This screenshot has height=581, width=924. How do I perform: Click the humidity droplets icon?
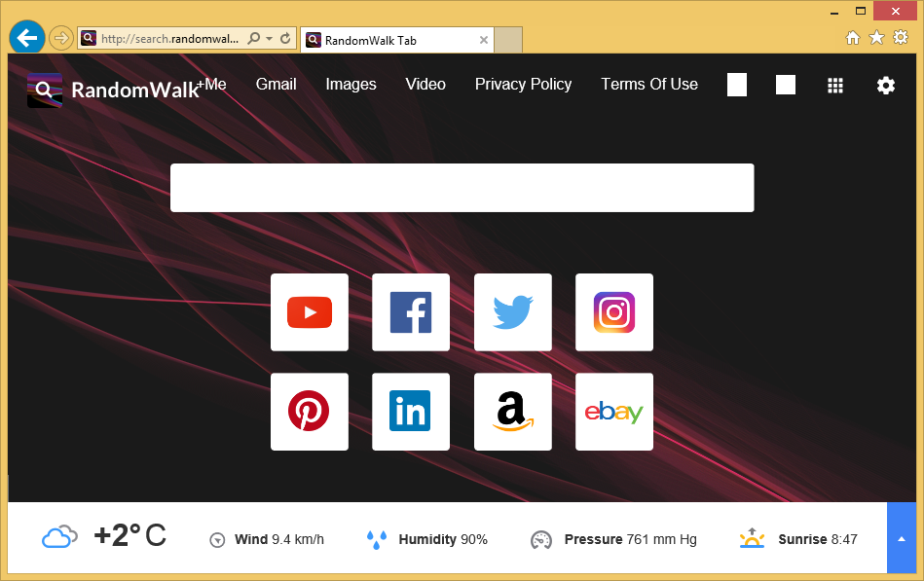(x=377, y=540)
